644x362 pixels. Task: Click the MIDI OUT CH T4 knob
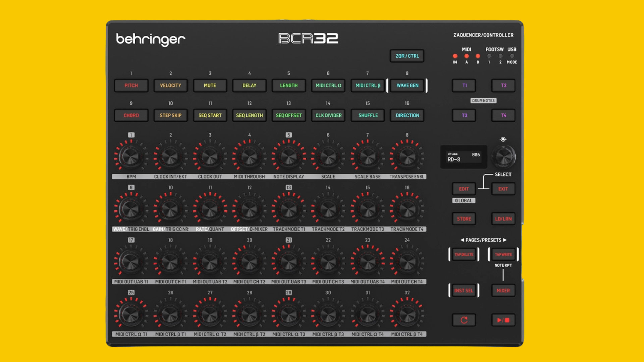click(x=407, y=262)
